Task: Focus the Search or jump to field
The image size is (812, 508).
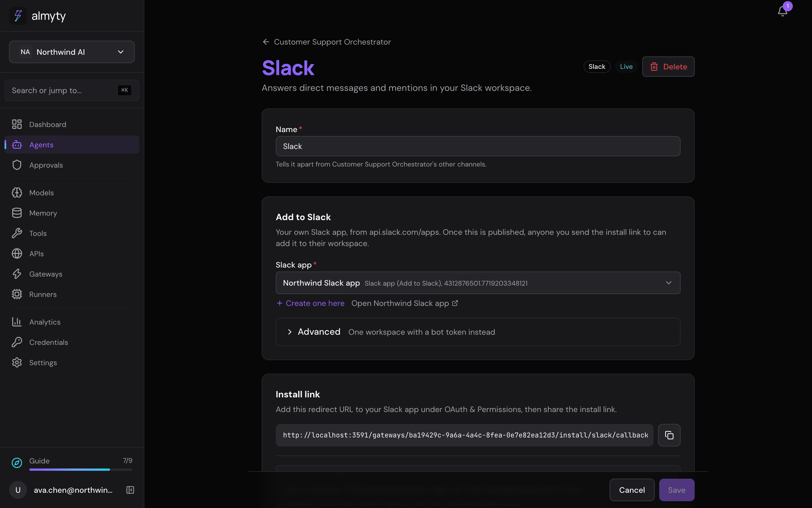Action: [72, 90]
